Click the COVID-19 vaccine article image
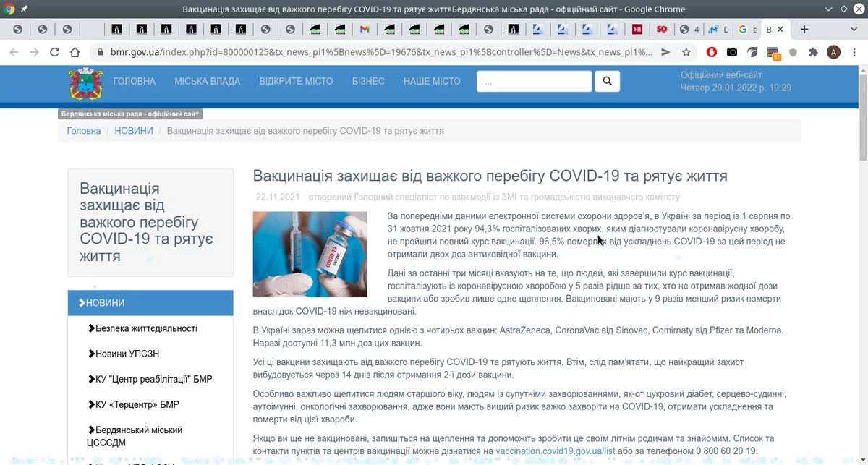Image resolution: width=868 pixels, height=465 pixels. click(310, 254)
